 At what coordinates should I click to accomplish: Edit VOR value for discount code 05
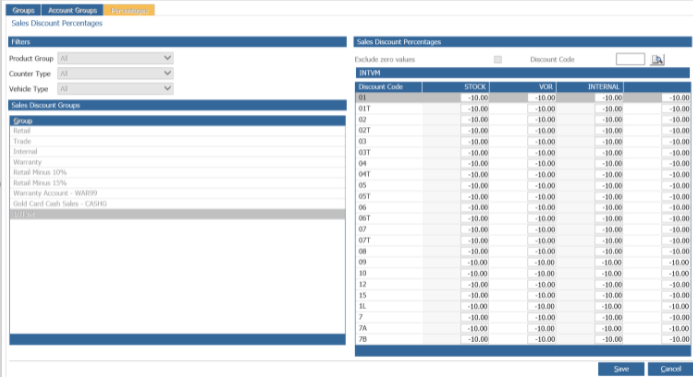click(x=542, y=186)
